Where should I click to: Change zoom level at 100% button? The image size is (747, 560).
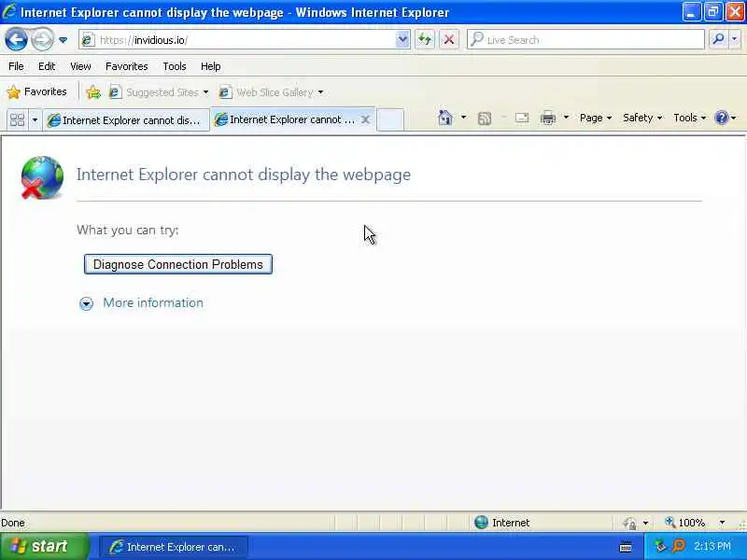(685, 523)
